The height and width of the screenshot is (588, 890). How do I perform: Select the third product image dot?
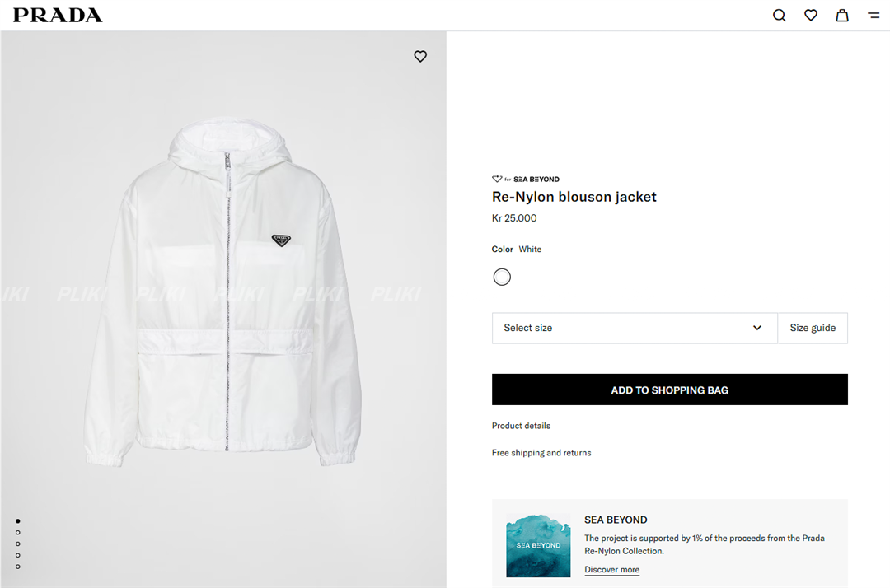[18, 544]
